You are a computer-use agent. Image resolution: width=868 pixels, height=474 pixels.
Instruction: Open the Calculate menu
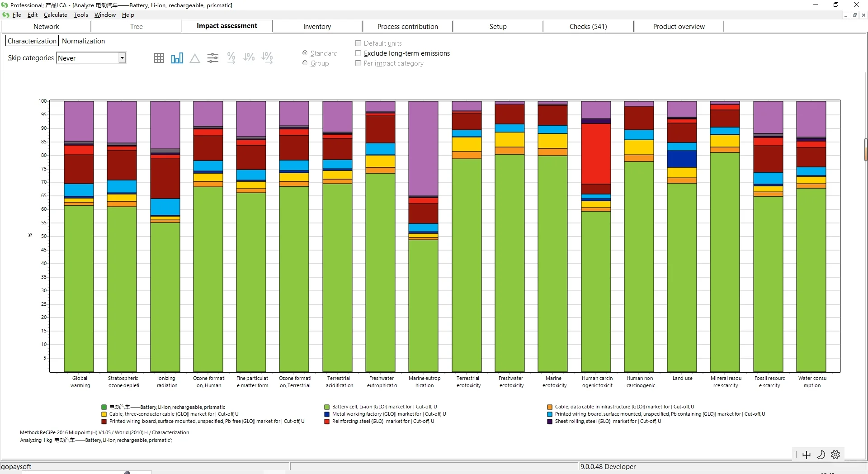[x=55, y=15]
